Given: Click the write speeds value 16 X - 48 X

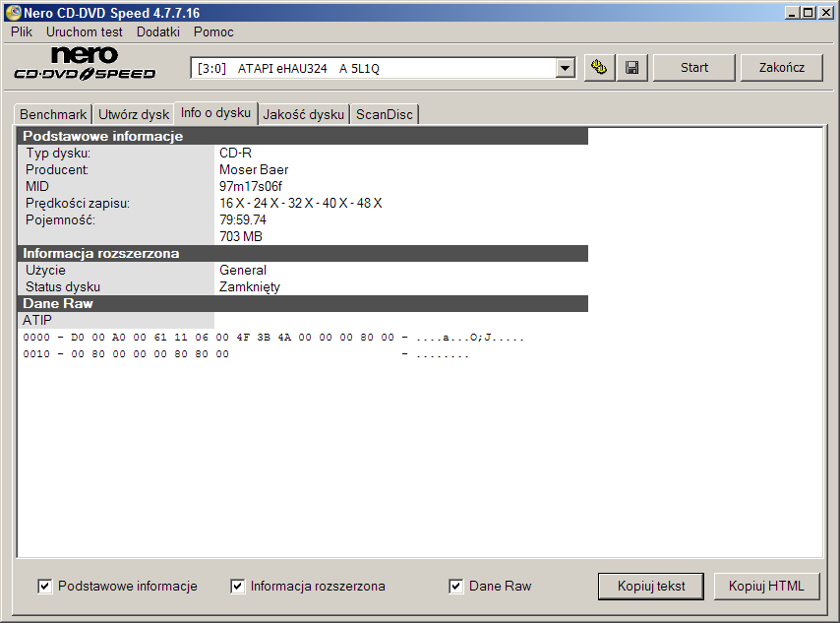Looking at the screenshot, I should 301,203.
